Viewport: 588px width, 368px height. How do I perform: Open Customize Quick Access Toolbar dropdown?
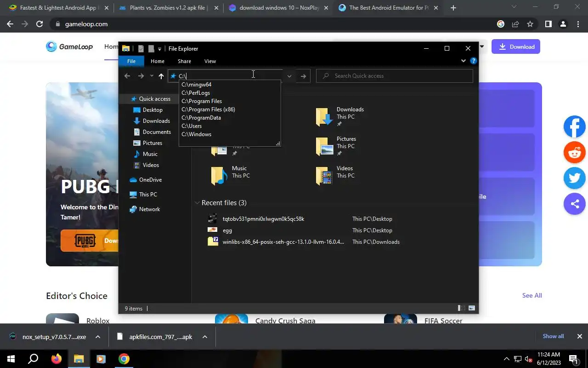(x=159, y=49)
